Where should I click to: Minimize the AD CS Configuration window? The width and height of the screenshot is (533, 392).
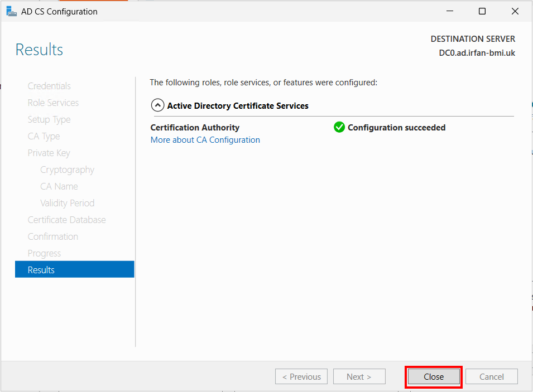[x=450, y=11]
